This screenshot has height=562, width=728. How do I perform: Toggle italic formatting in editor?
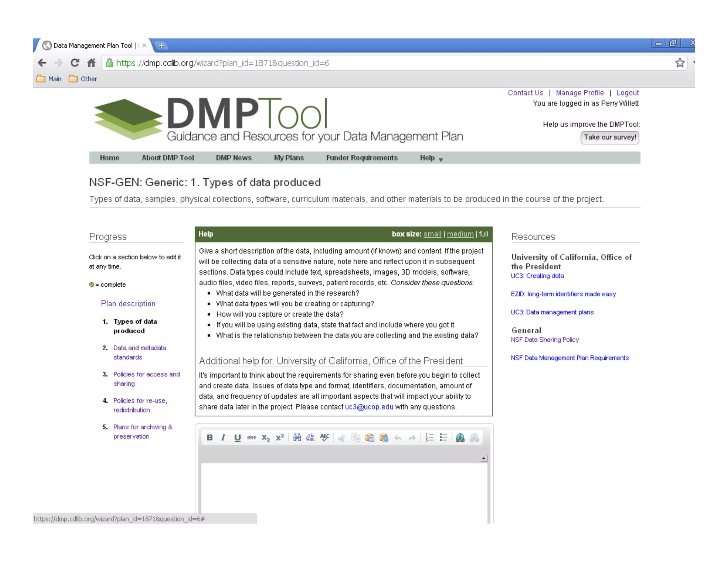[x=223, y=438]
